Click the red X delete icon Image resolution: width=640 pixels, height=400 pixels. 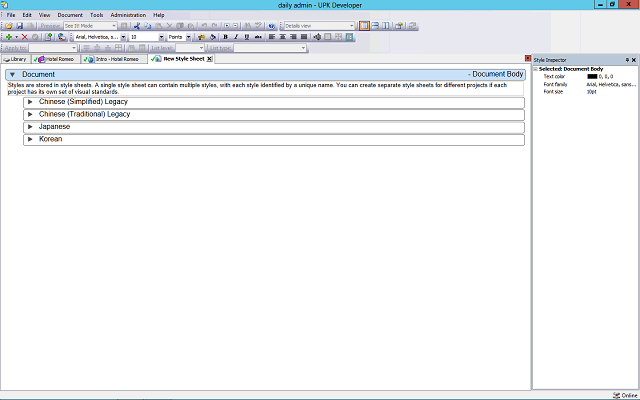(24, 37)
